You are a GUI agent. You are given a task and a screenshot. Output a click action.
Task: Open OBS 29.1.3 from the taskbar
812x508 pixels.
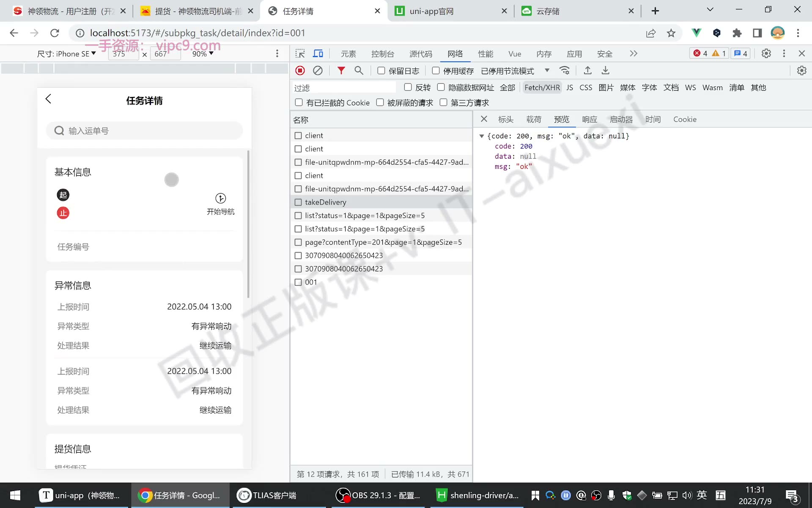pos(378,495)
